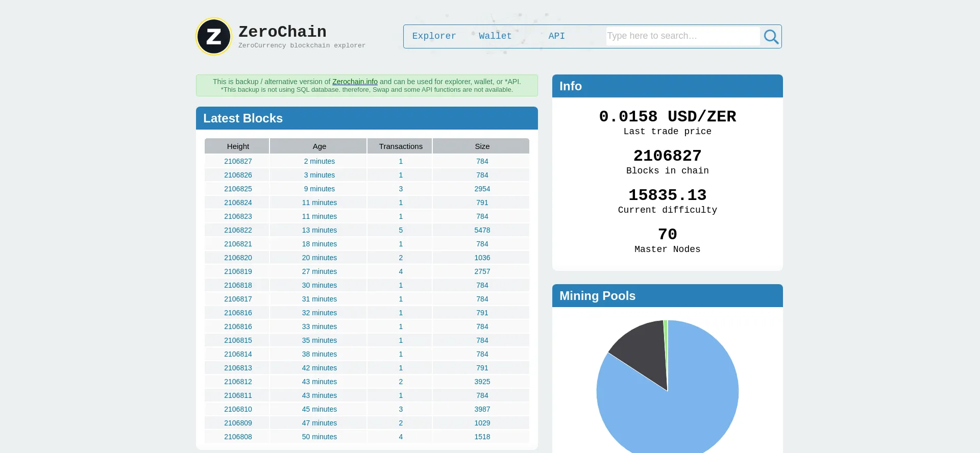The image size is (980, 453).
Task: Open block 2106811
Action: pos(238,395)
